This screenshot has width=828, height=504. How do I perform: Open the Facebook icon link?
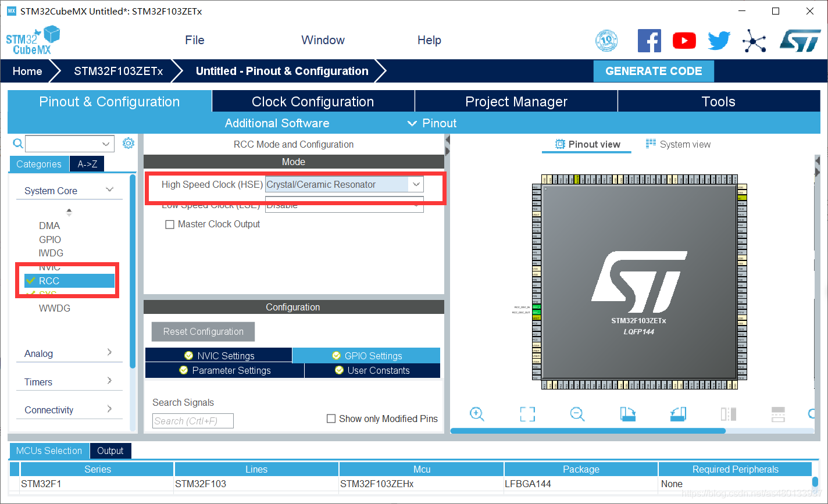pyautogui.click(x=649, y=41)
